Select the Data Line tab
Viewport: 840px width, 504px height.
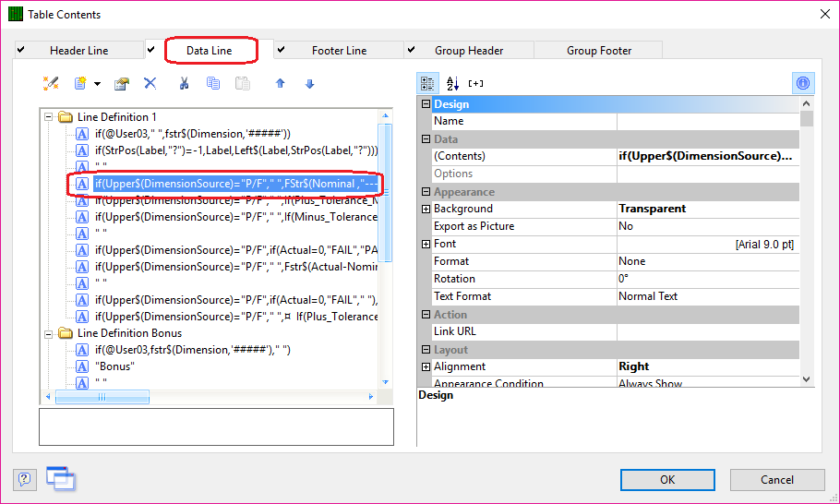(x=209, y=51)
